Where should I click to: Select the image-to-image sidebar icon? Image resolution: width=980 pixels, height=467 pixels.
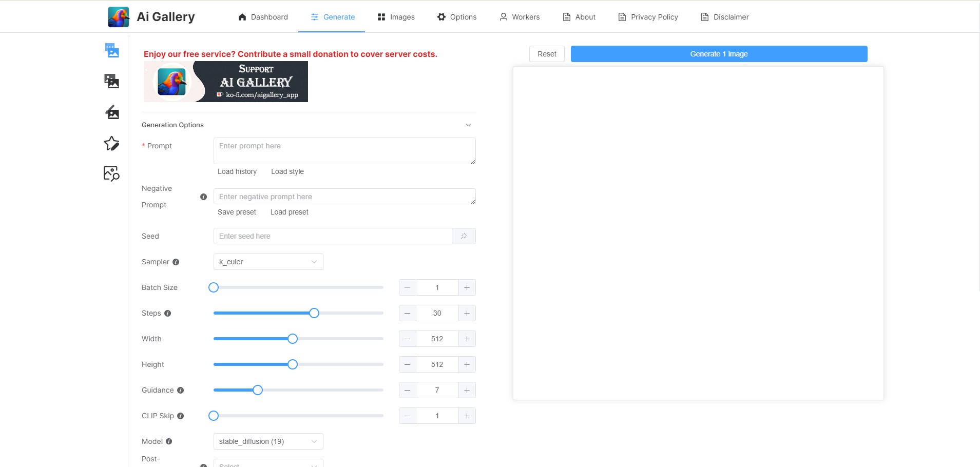point(112,81)
